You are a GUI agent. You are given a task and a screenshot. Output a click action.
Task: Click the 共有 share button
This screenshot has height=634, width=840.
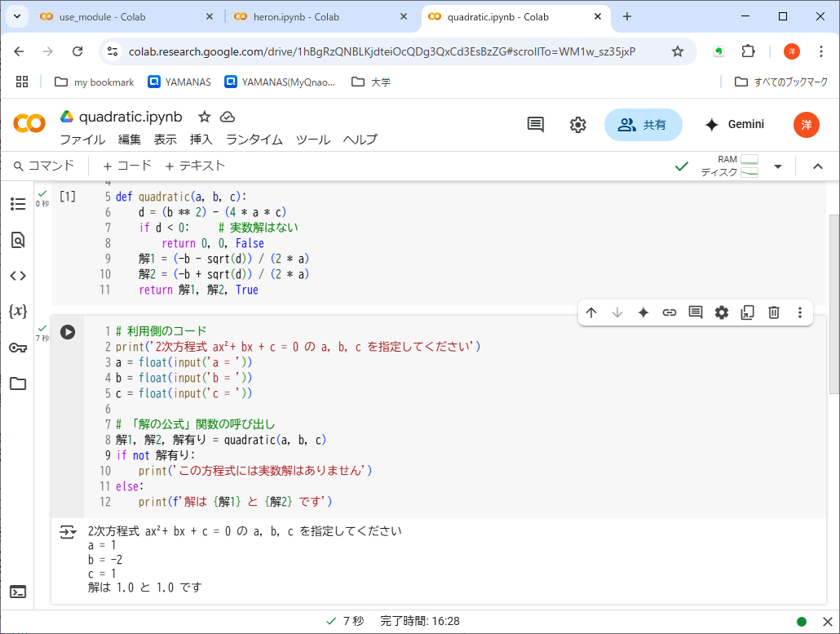coord(643,125)
